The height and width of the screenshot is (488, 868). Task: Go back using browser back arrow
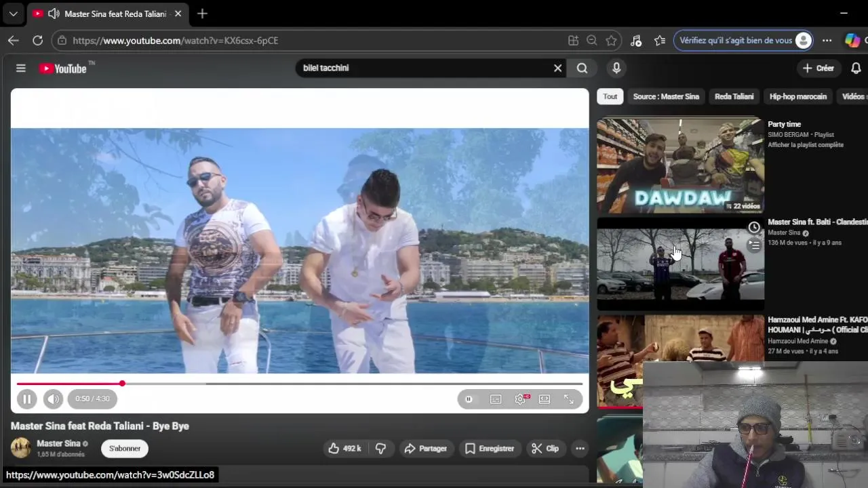(14, 41)
